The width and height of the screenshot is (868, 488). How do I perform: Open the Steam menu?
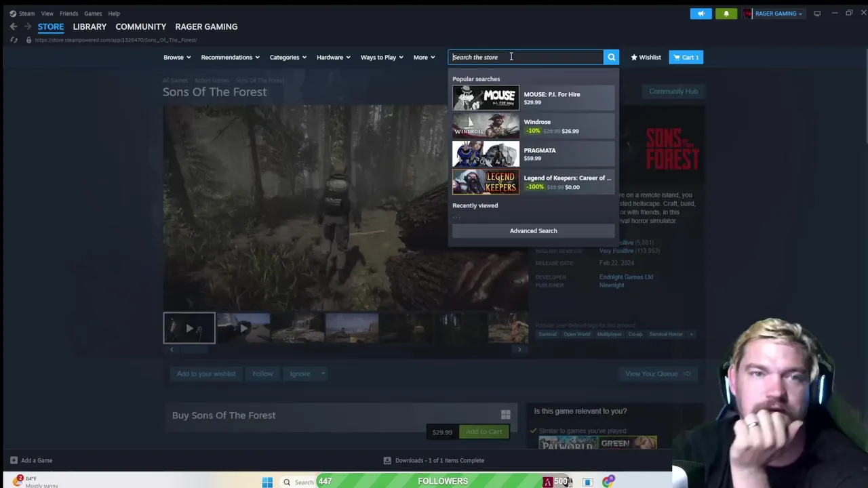tap(26, 14)
